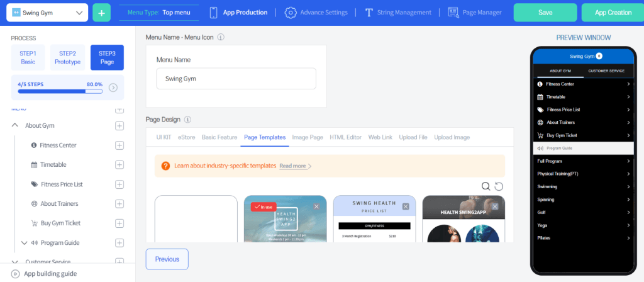Collapse the About Gym menu group
644x282 pixels.
pos(15,125)
